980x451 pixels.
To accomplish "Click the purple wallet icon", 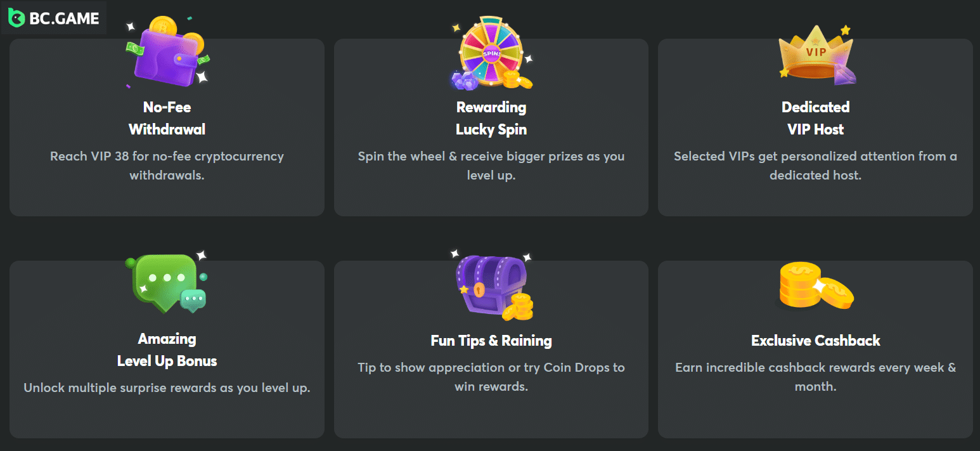I will (168, 50).
